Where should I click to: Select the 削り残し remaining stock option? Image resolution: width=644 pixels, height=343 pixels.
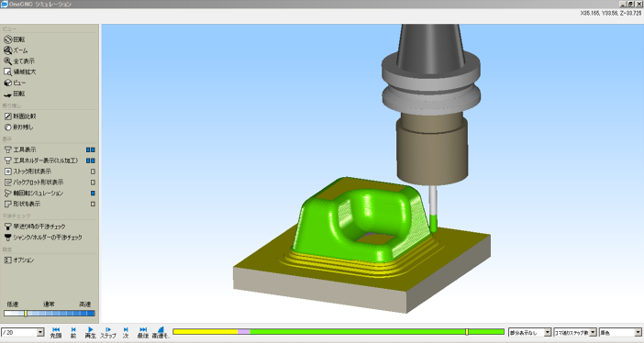coord(18,127)
